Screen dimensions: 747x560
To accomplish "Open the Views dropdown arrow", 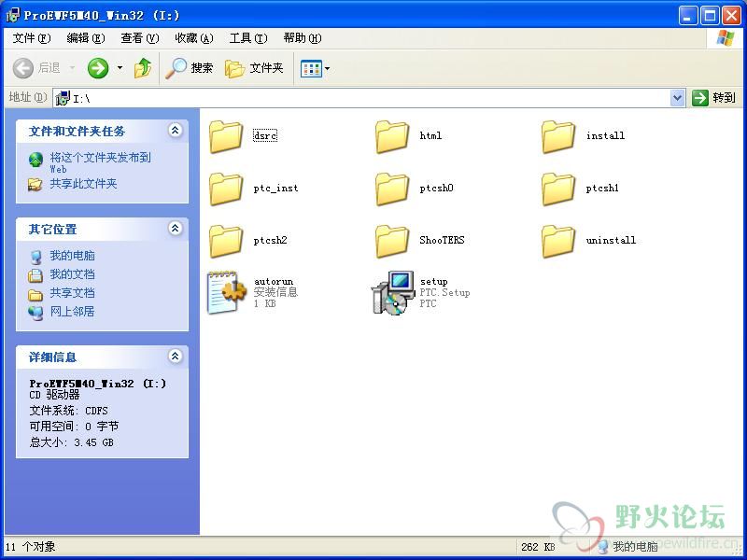I will pyautogui.click(x=328, y=68).
